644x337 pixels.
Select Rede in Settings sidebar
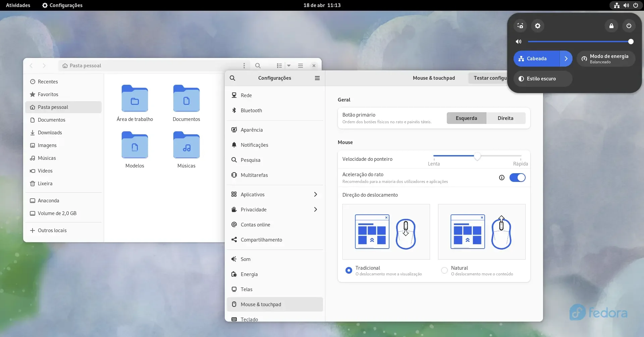point(275,95)
